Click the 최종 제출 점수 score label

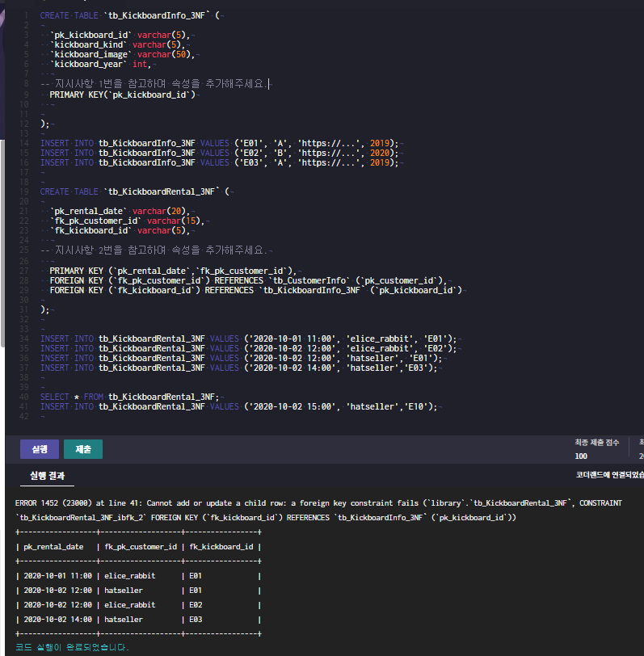[596, 442]
